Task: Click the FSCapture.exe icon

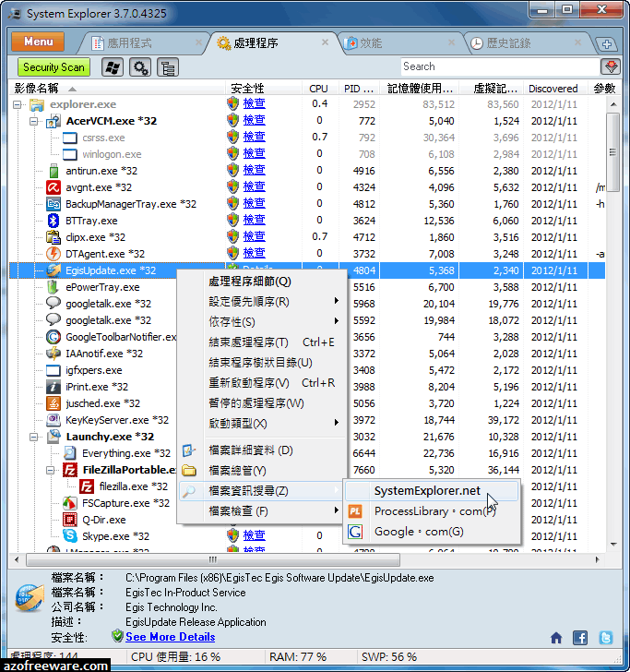Action: point(70,503)
